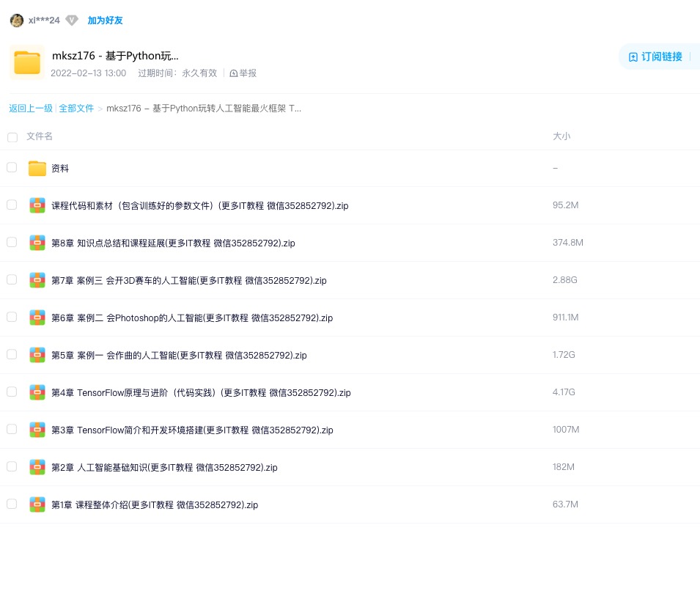The image size is (700, 591).
Task: Open 第6章 案例二 Photoshop zip file
Action: [192, 317]
